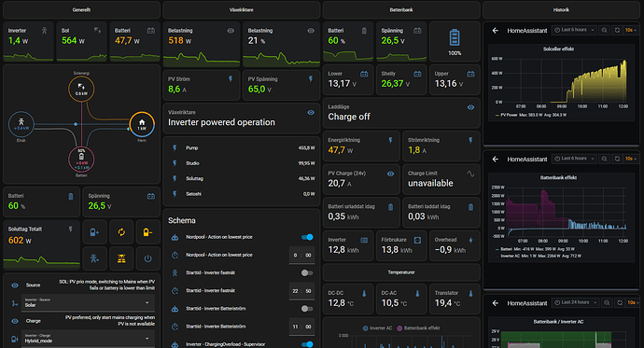Image resolution: width=644 pixels, height=348 pixels.
Task: Click the 22:50 time field for Inverter fastnät
Action: 301,291
